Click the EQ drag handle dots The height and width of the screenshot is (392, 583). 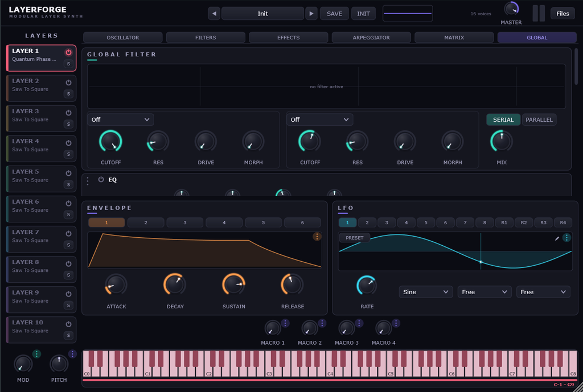tap(88, 181)
